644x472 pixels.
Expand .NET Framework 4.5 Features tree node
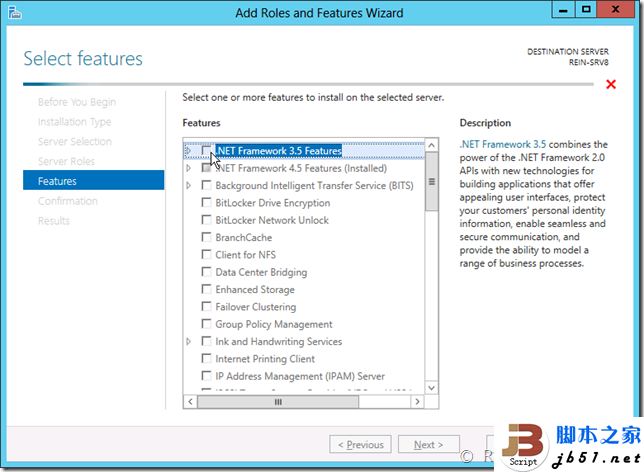point(189,168)
